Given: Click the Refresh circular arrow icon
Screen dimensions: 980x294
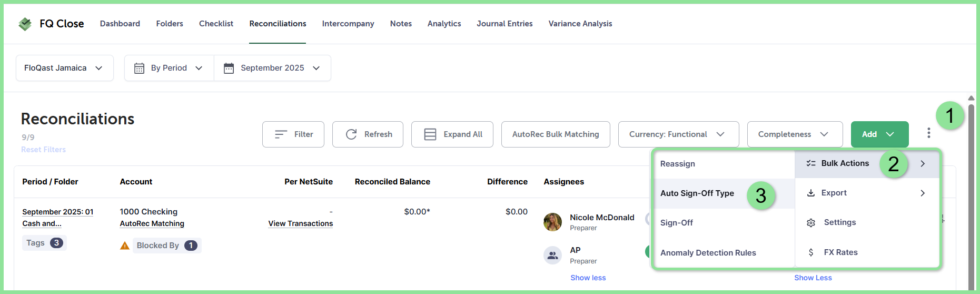Looking at the screenshot, I should [x=351, y=134].
